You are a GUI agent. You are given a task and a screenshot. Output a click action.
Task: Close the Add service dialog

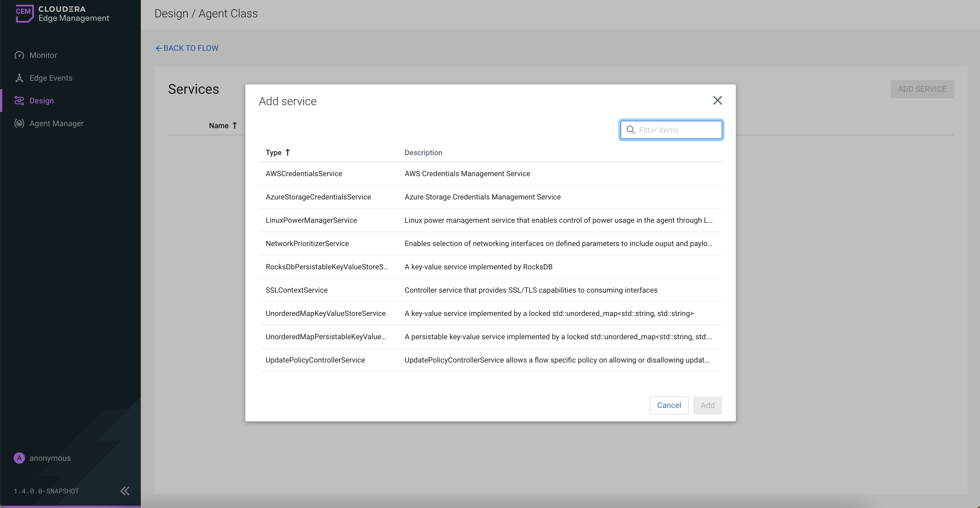[717, 101]
